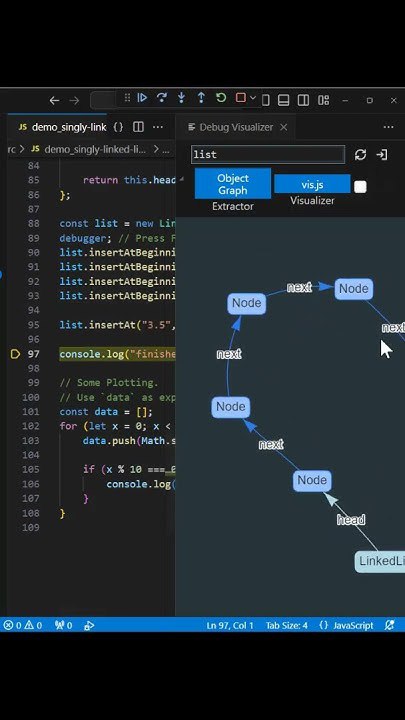Click the debug Step Out arrow
405x720 pixels.
tap(201, 97)
